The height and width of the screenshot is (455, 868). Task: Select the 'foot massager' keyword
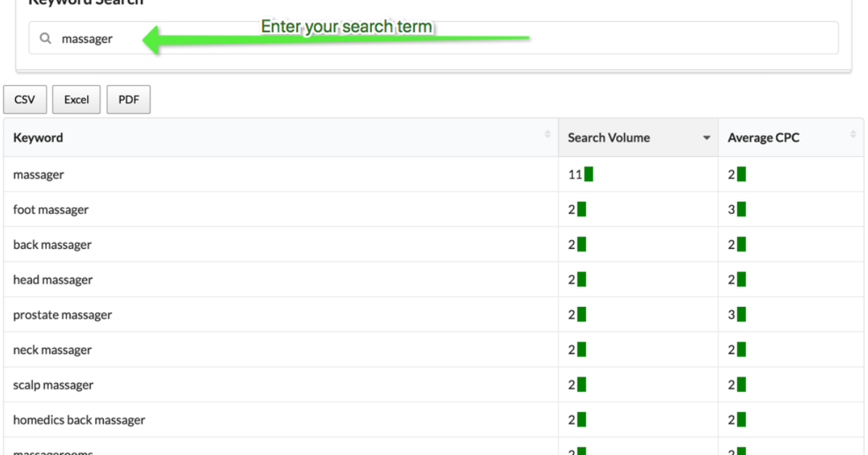[x=51, y=210]
